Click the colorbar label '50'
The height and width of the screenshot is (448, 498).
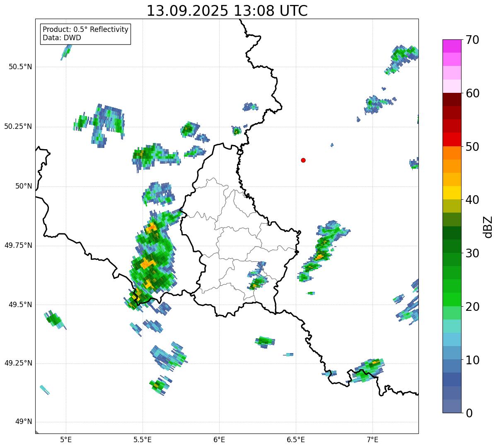pos(472,147)
